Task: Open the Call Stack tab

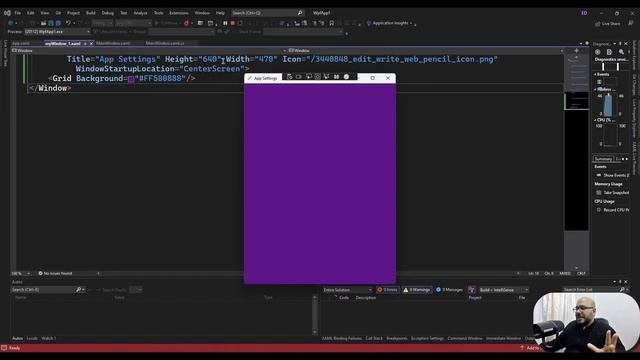Action: 374,338
